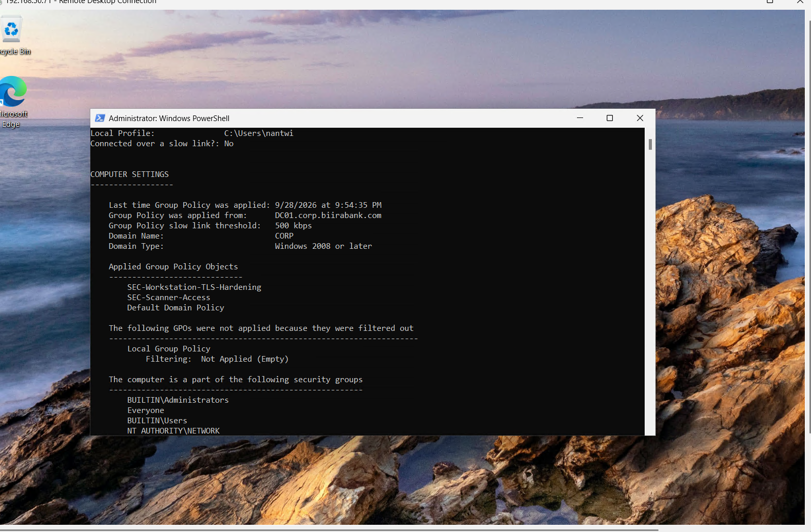This screenshot has width=811, height=532.
Task: Click 'Not Applied (Empty)' filtering value
Action: [x=245, y=359]
